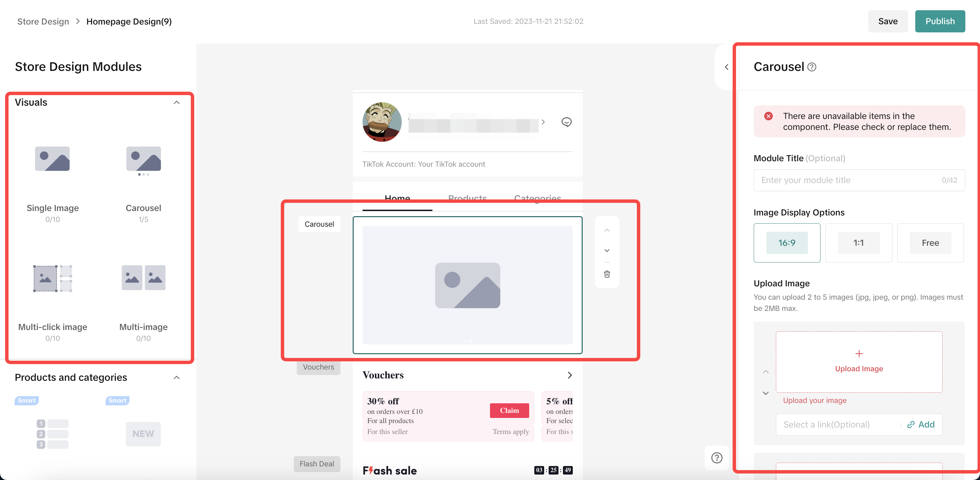Collapse the Visuals section

pyautogui.click(x=177, y=102)
